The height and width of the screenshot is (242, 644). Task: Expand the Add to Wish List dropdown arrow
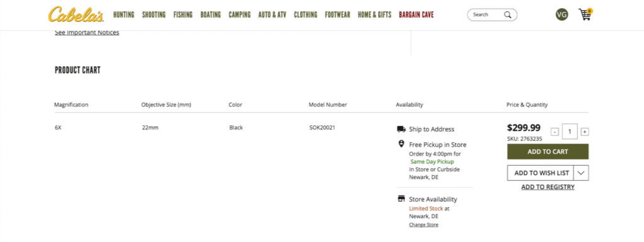(580, 173)
